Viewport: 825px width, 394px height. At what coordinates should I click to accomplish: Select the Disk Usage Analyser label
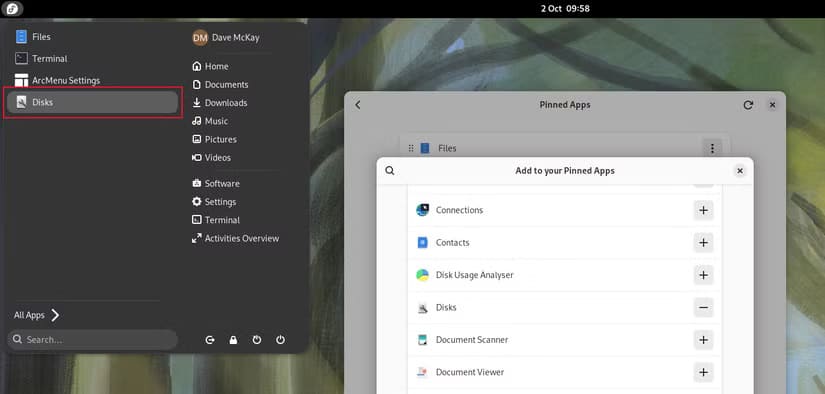(x=475, y=275)
